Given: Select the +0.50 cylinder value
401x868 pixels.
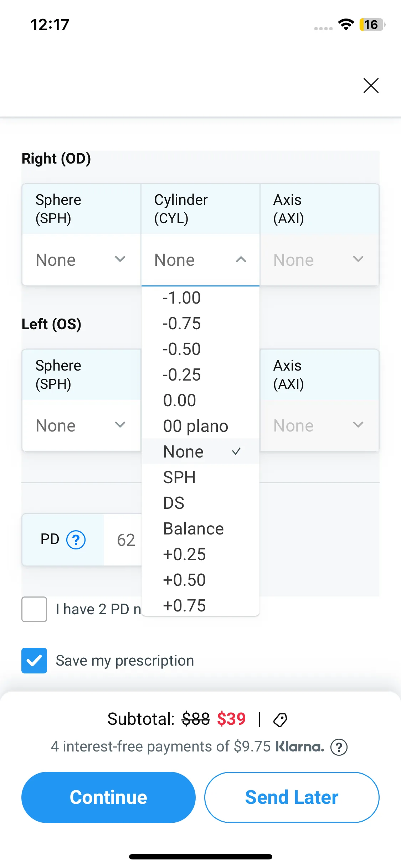Looking at the screenshot, I should coord(184,580).
